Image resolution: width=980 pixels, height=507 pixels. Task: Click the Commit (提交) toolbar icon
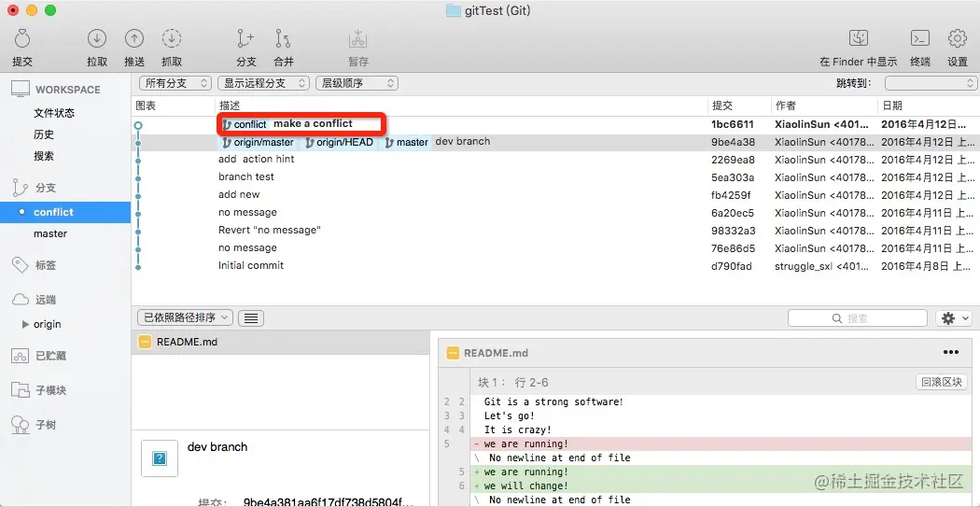tap(22, 39)
